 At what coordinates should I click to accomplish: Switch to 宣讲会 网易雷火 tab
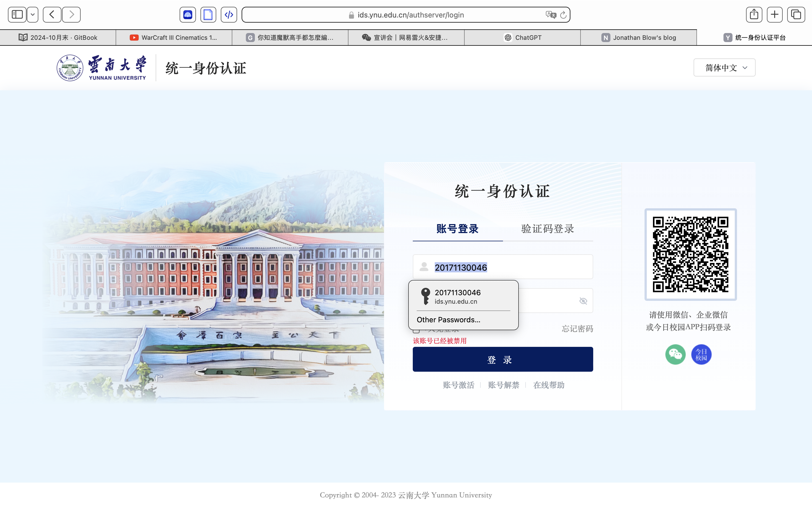tap(406, 37)
